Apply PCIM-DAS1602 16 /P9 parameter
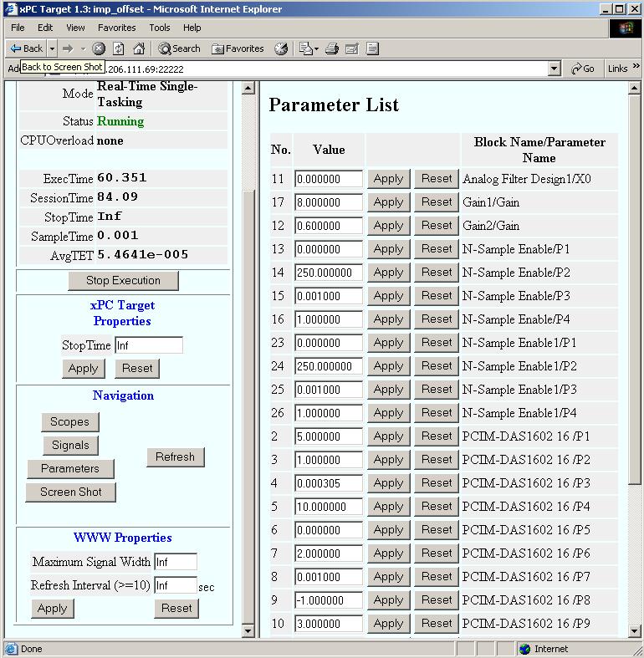Screen dimensions: 644x658 [389, 624]
